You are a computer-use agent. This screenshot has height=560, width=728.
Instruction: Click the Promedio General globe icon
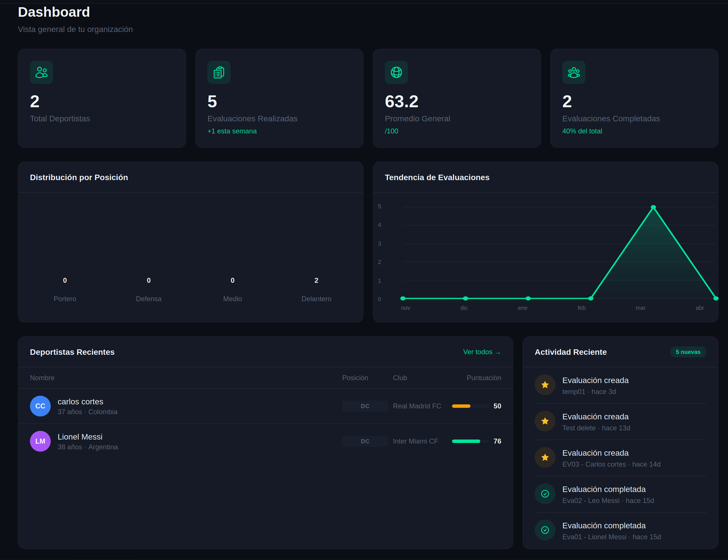(396, 72)
